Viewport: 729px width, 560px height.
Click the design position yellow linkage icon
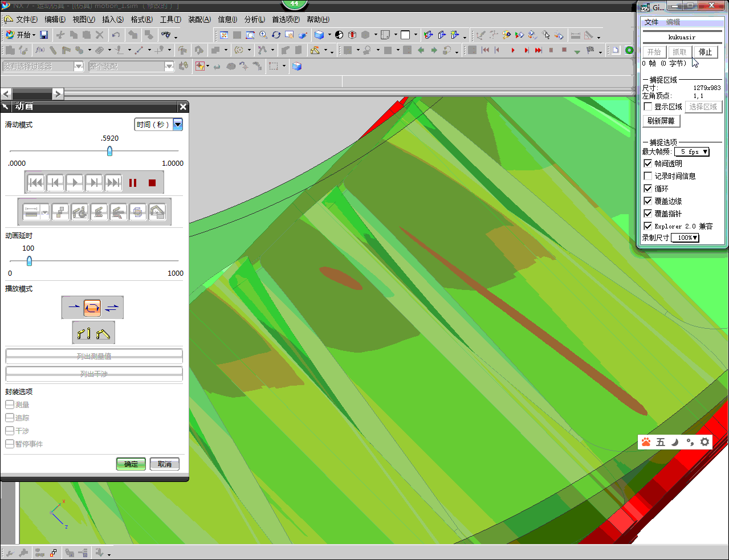(x=84, y=333)
